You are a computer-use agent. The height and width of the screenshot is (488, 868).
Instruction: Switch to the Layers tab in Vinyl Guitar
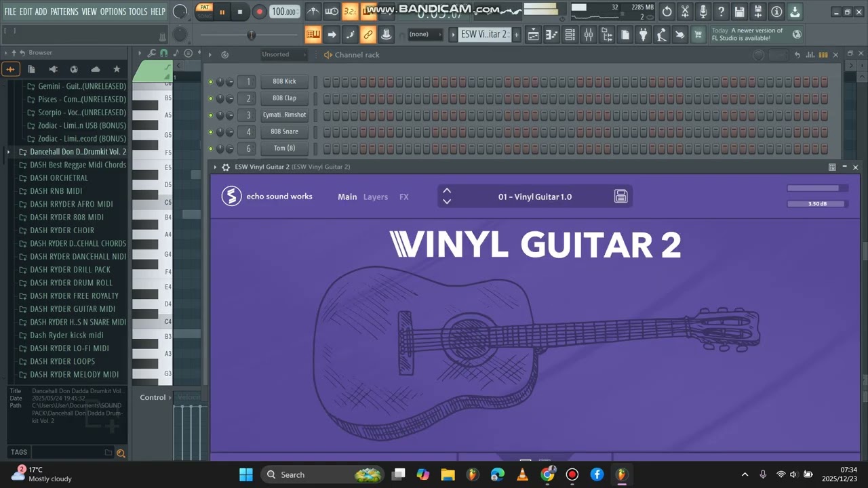pyautogui.click(x=376, y=197)
